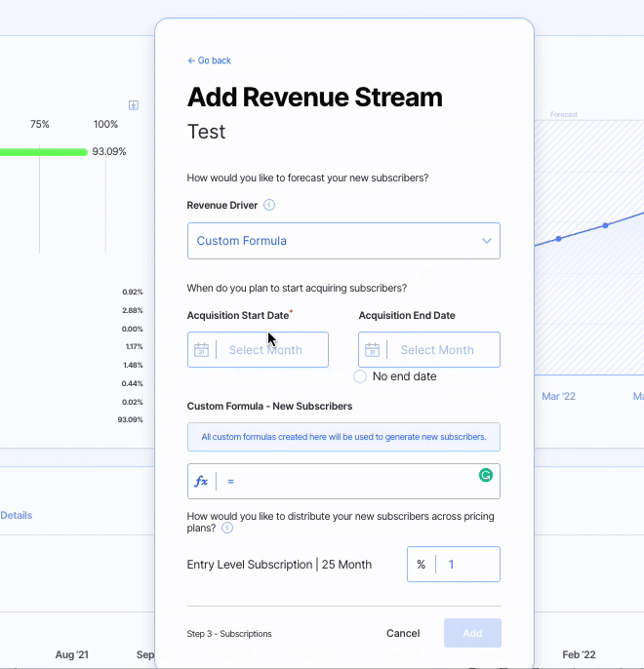Click the Acquisition Start Date calendar icon
Viewport: 644px width, 669px height.
[202, 350]
